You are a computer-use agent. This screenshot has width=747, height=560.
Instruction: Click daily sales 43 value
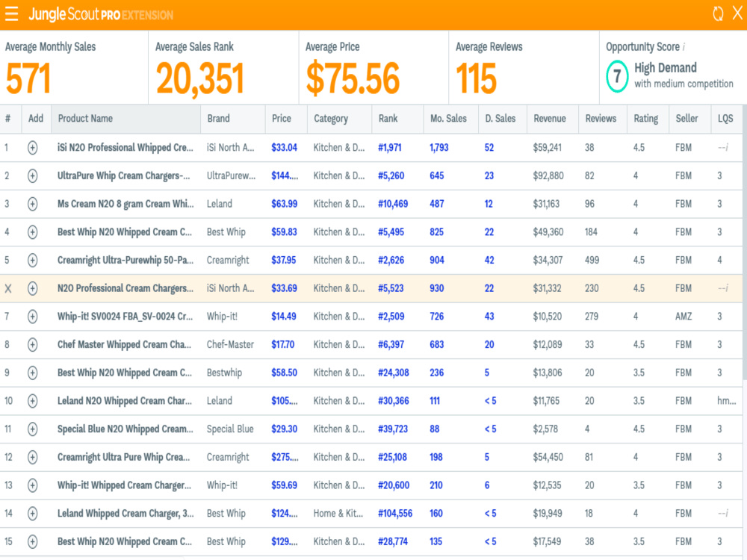(489, 316)
